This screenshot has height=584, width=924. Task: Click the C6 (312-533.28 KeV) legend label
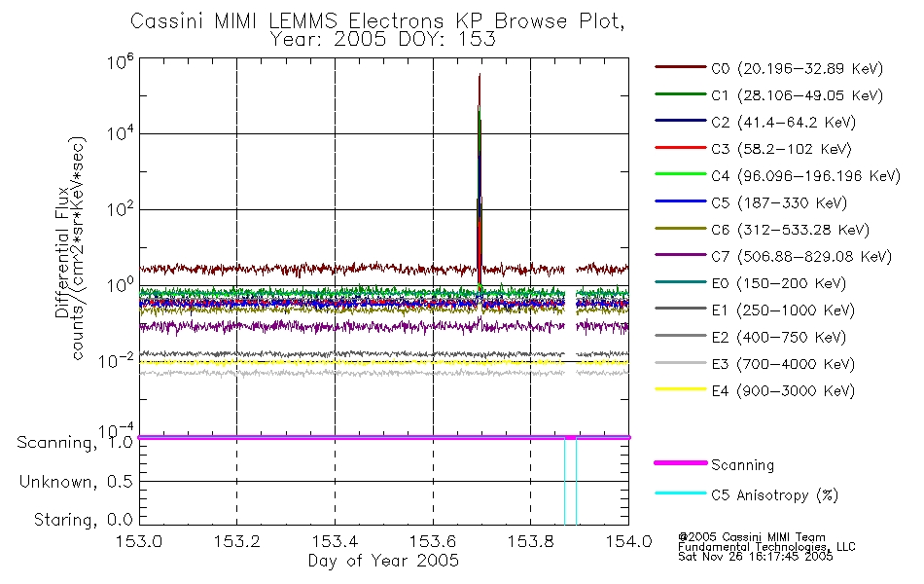(790, 230)
